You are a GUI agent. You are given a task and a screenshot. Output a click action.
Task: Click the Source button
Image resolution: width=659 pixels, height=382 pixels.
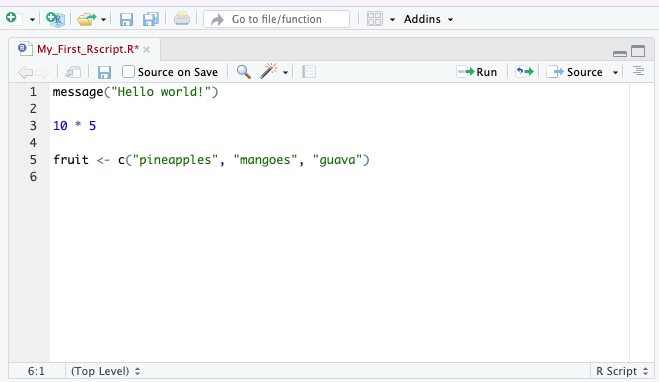[575, 72]
